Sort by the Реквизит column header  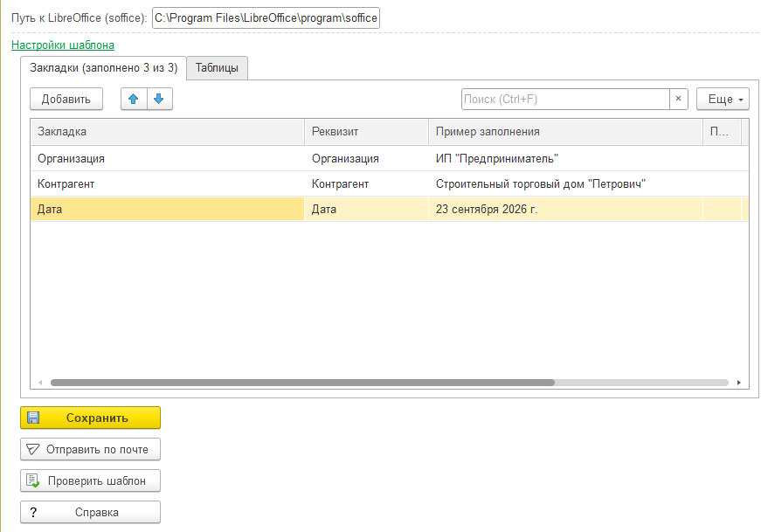tap(366, 132)
